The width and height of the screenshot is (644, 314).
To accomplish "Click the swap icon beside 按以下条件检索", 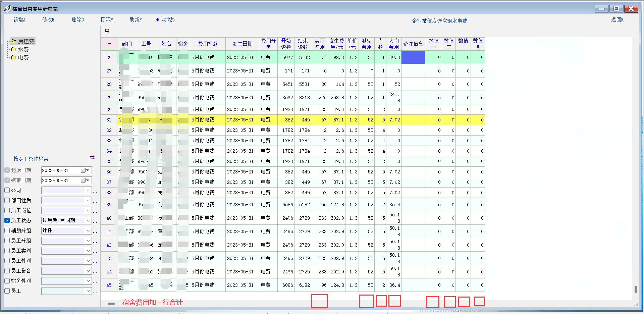I will pyautogui.click(x=93, y=157).
